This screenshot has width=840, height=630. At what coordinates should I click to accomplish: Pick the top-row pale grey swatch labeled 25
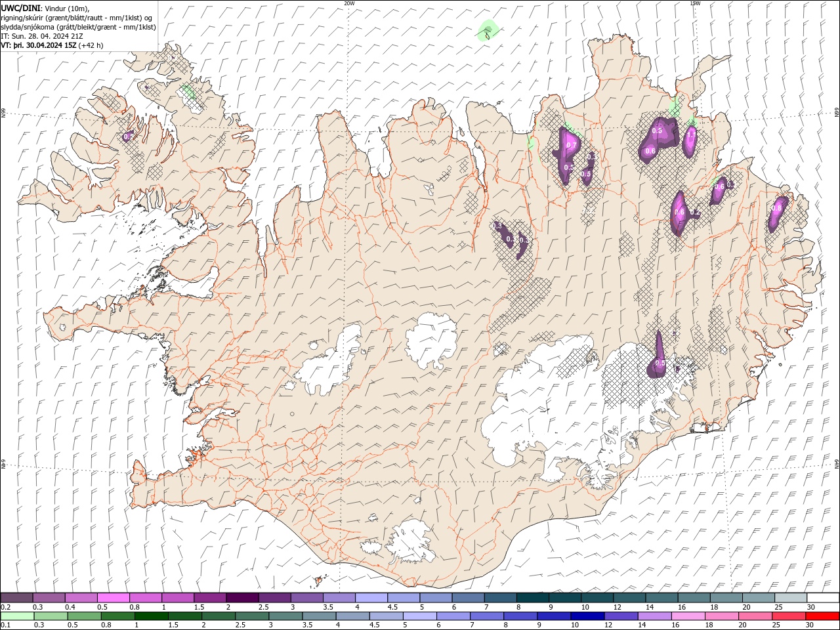[790, 598]
